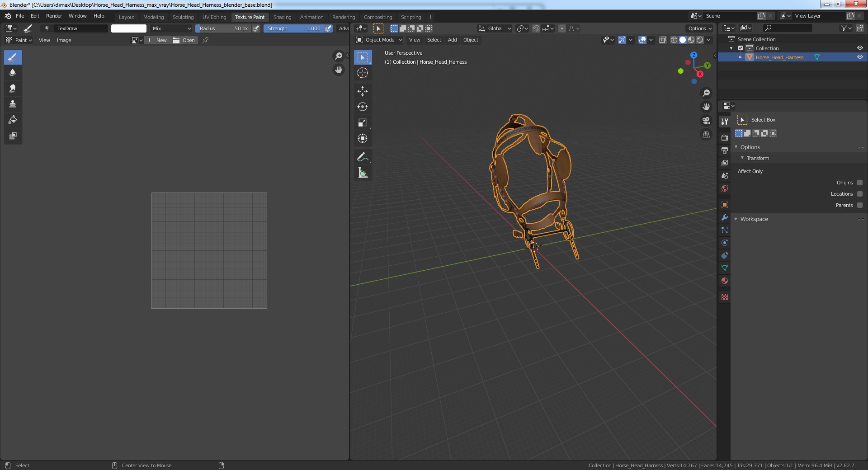Expand Horse_Head_Harness in the outliner
Viewport: 868px width, 470px height.
[741, 57]
